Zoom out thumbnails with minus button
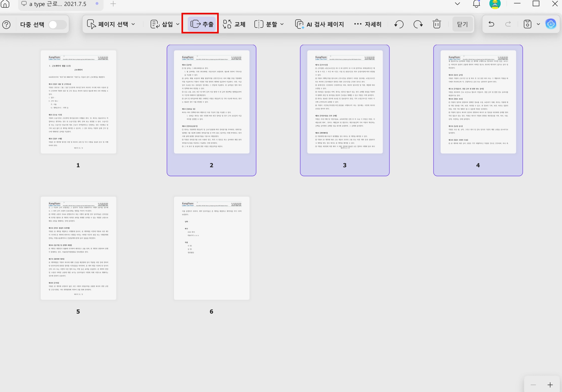 pyautogui.click(x=533, y=385)
